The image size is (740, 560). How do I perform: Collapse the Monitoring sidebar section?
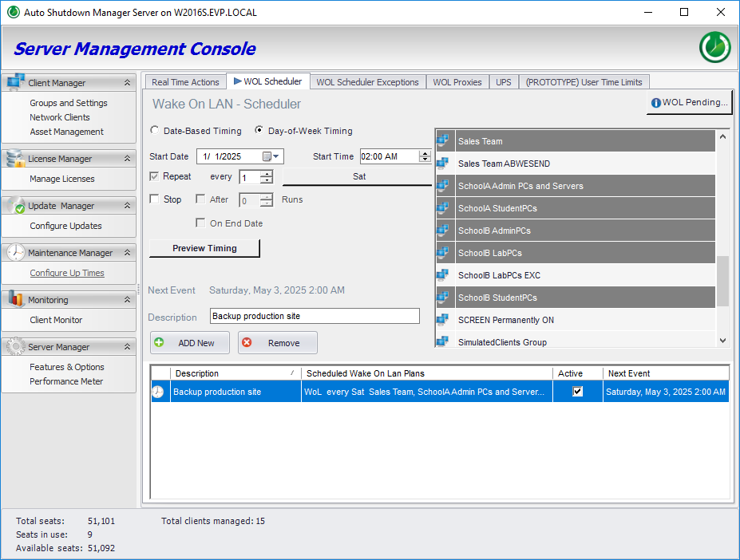126,300
